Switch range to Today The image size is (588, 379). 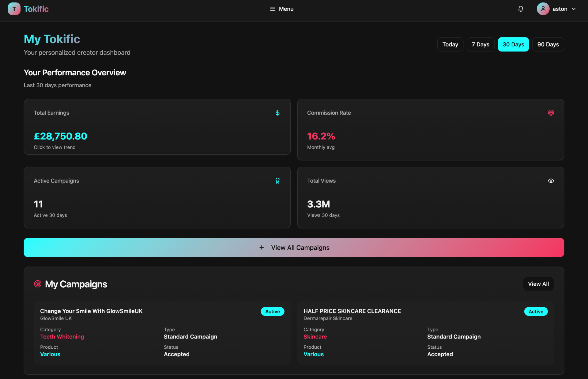450,44
